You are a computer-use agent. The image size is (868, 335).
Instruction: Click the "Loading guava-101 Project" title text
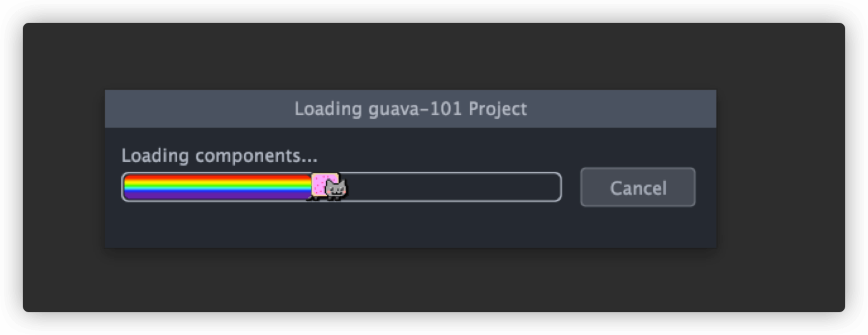(411, 109)
